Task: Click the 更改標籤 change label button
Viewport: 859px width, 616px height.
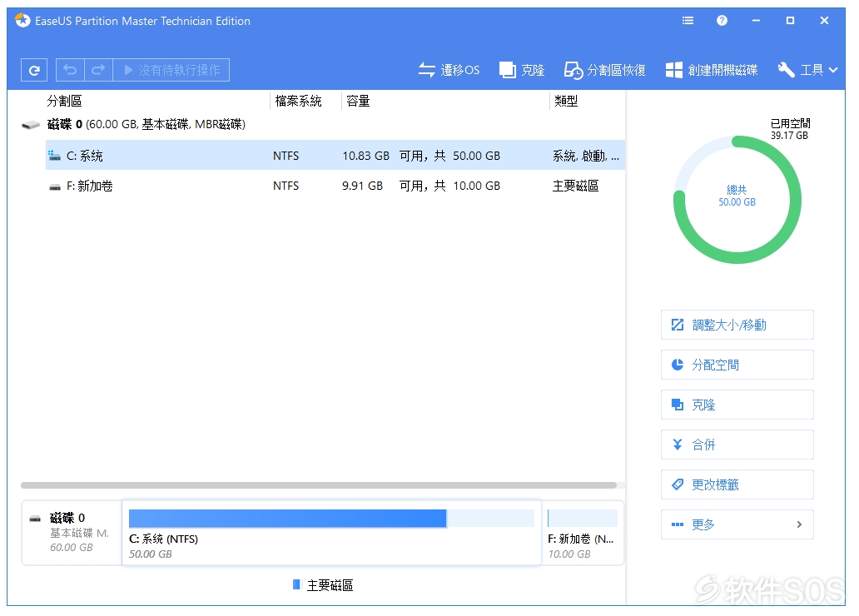Action: tap(737, 484)
